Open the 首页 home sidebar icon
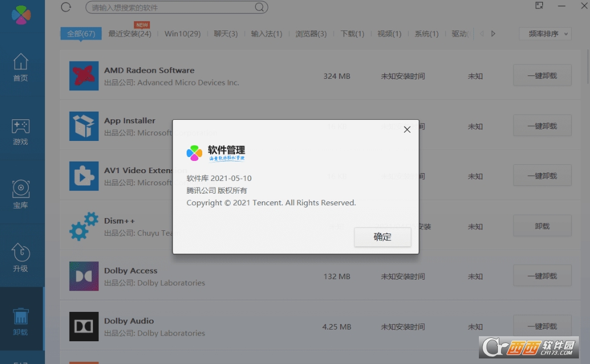590x364 pixels. [21, 67]
